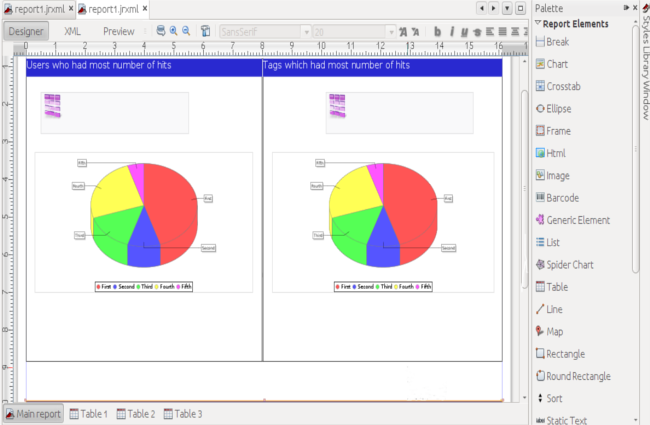Switch to the Table 2 tab
This screenshot has height=425, width=650.
pyautogui.click(x=137, y=414)
